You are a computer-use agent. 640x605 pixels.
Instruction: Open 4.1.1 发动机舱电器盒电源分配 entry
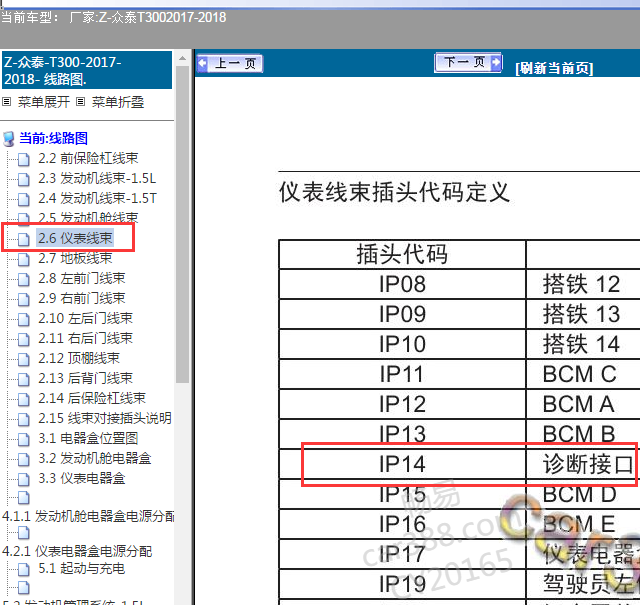click(88, 516)
